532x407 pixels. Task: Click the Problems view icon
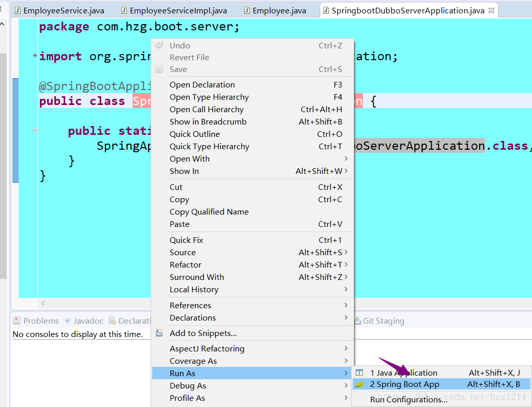point(17,321)
